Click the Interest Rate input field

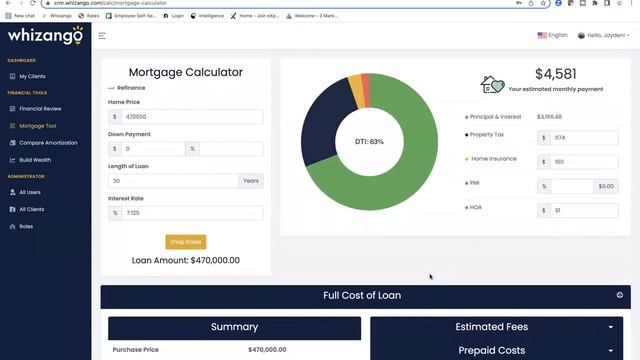pos(192,213)
